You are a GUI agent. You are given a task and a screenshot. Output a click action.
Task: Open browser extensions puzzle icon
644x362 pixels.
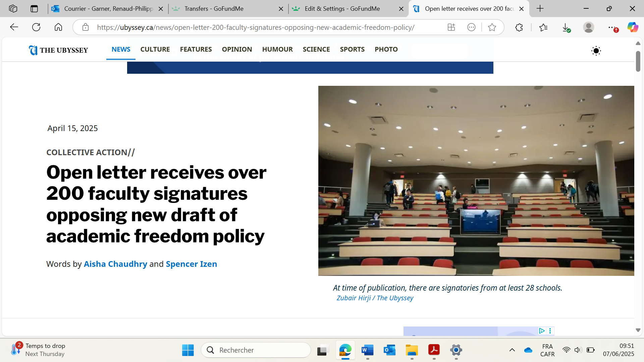(519, 27)
